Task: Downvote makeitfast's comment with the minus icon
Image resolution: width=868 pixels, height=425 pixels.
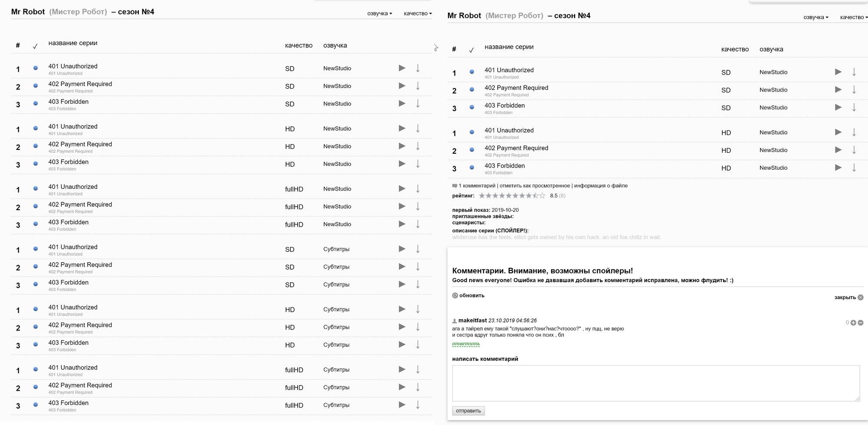Action: point(861,323)
